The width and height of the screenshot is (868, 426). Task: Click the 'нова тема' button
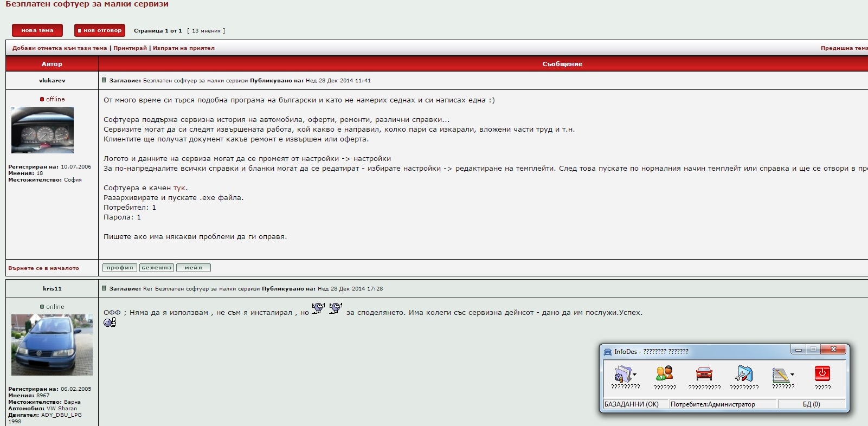pos(37,30)
